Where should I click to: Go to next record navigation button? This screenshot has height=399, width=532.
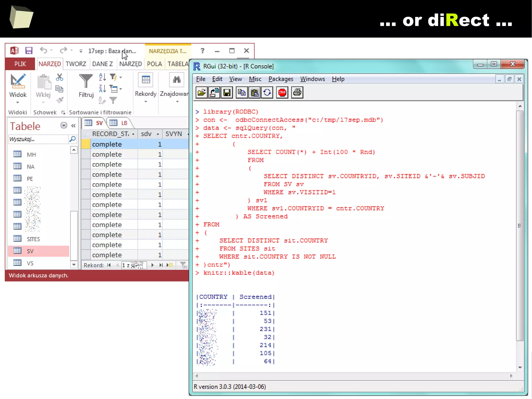pyautogui.click(x=152, y=265)
